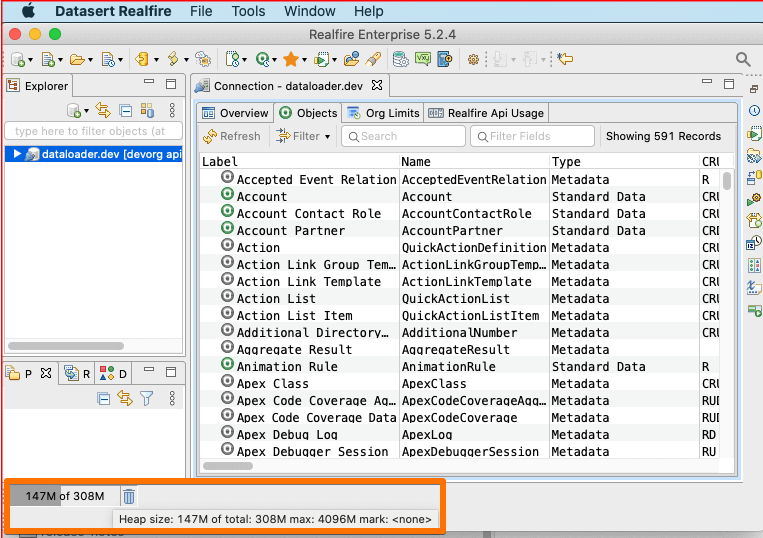Open dropdown arrow beside lightning bolt icon
The height and width of the screenshot is (538, 763).
point(186,60)
